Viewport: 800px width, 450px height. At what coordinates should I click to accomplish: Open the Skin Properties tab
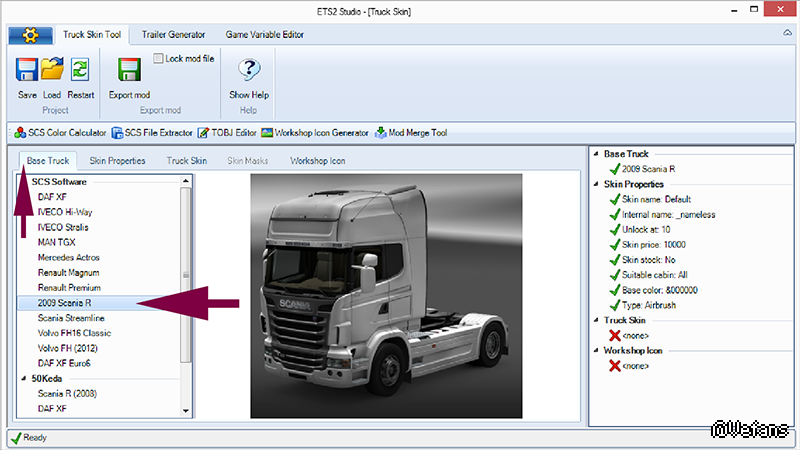(x=117, y=161)
